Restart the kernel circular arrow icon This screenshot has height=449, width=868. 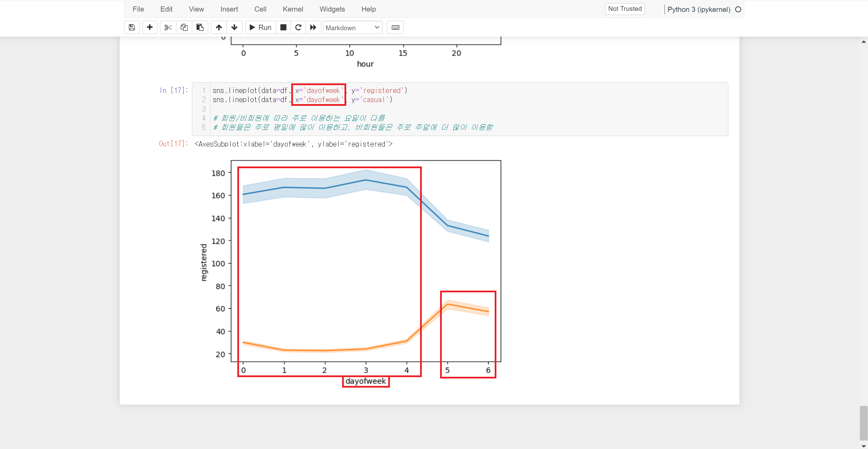point(298,27)
